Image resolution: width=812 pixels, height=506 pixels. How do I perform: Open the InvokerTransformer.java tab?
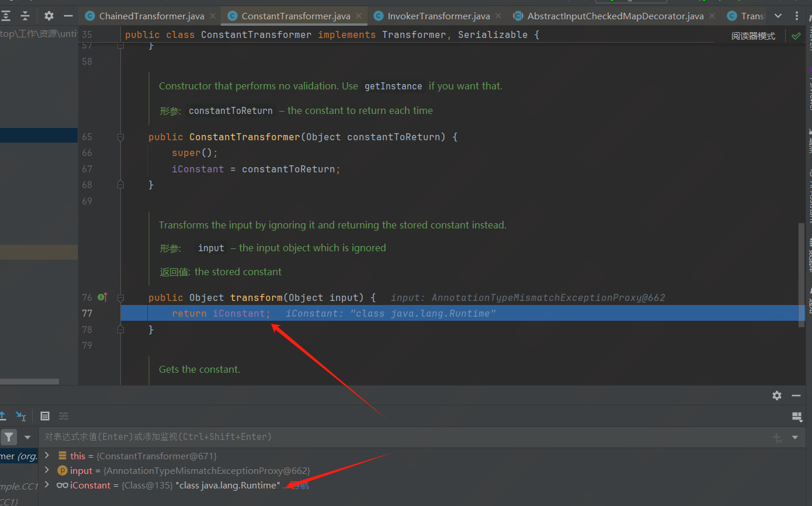pos(437,16)
